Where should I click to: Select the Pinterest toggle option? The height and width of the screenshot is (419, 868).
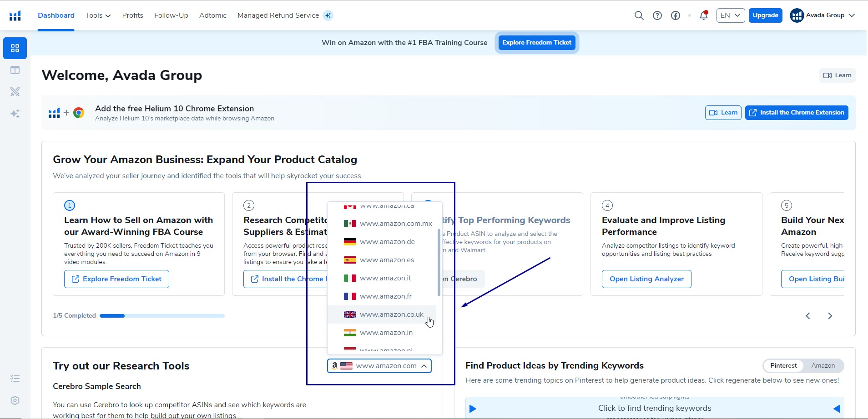pos(783,365)
